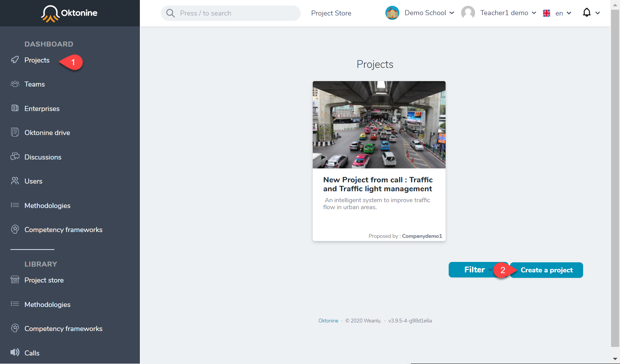The image size is (620, 364).
Task: Click the Projects page heading
Action: pos(375,64)
